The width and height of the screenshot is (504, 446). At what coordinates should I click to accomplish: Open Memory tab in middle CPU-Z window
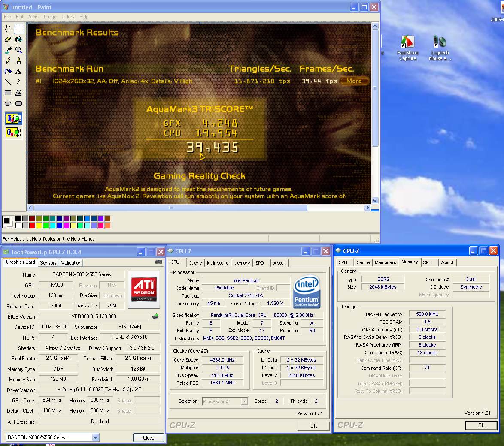(242, 262)
